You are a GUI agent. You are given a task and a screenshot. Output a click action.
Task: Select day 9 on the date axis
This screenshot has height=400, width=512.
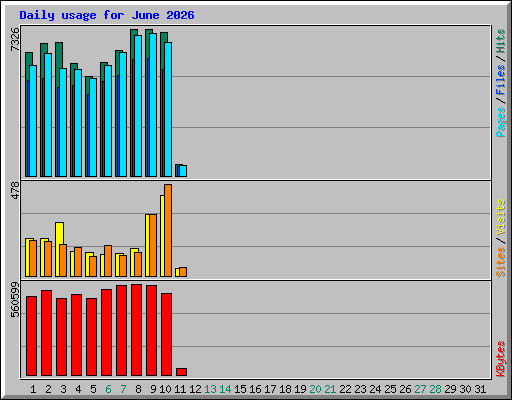pyautogui.click(x=153, y=389)
